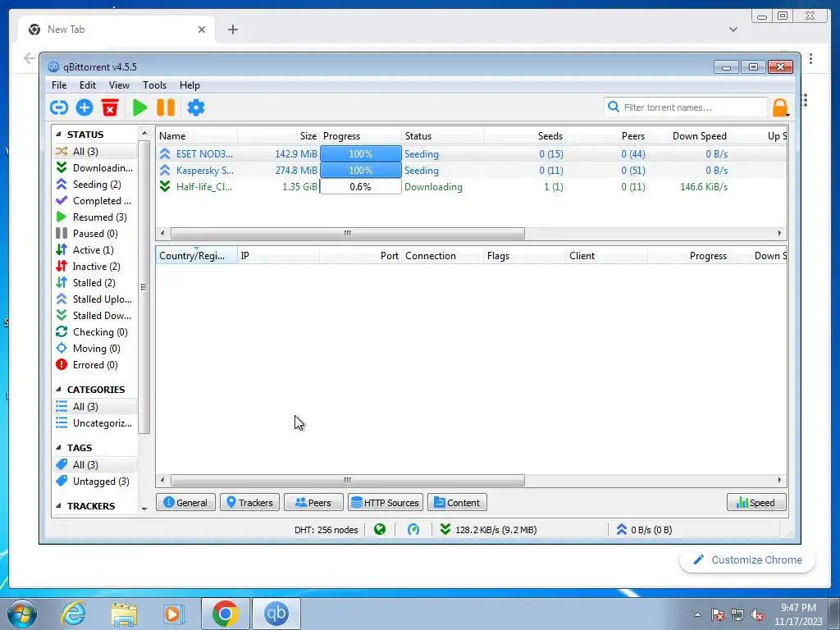The width and height of the screenshot is (840, 630).
Task: Switch to the General tab
Action: [186, 503]
